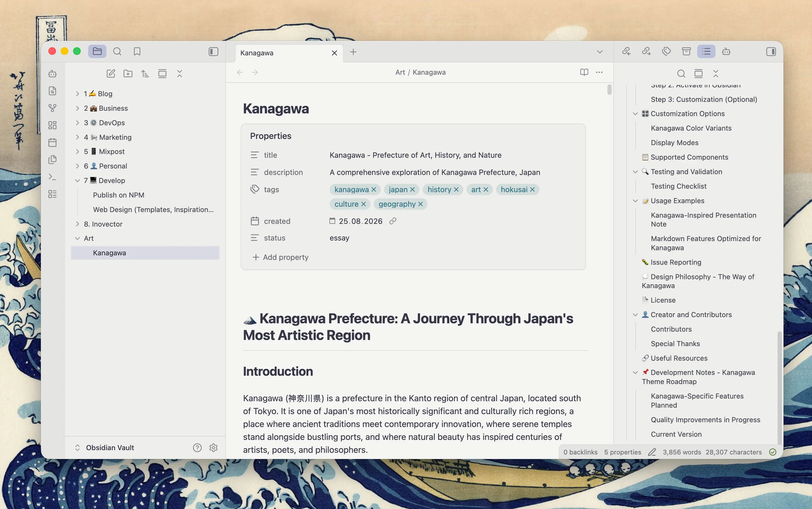This screenshot has width=812, height=509.
Task: Collapse all folders in file explorer
Action: point(180,74)
